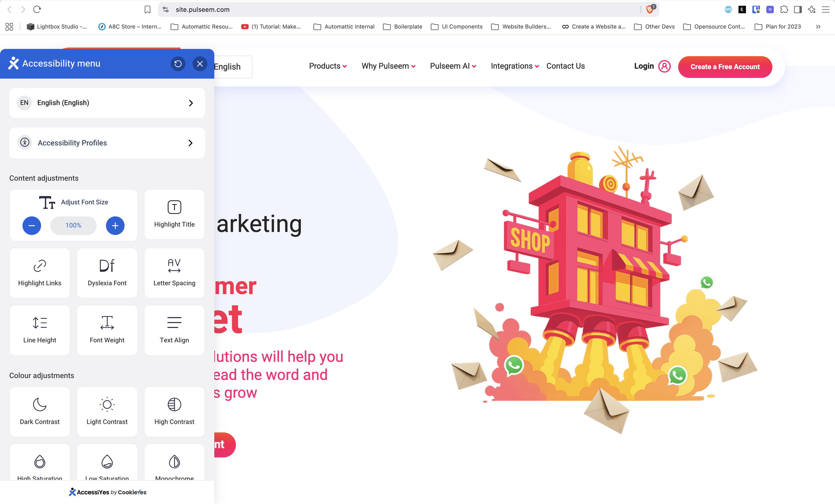Go forward in browser history
Viewport: 835px width, 504px height.
(23, 9)
